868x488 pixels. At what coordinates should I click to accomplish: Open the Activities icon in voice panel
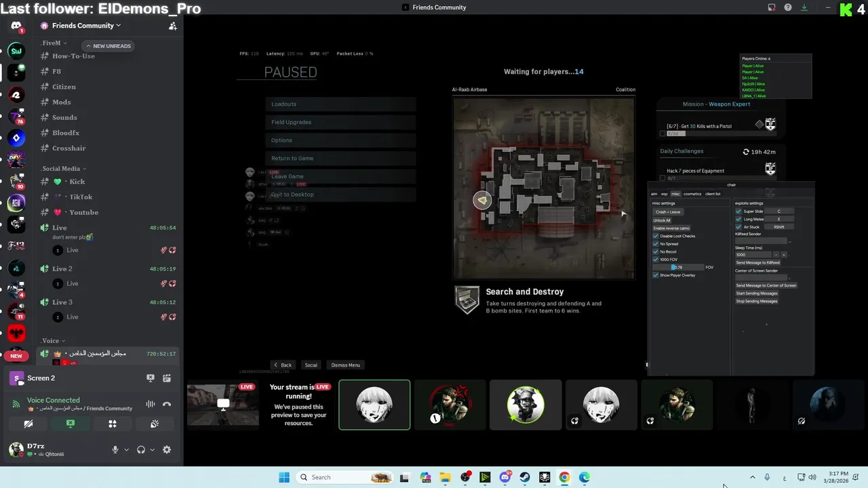tap(113, 424)
